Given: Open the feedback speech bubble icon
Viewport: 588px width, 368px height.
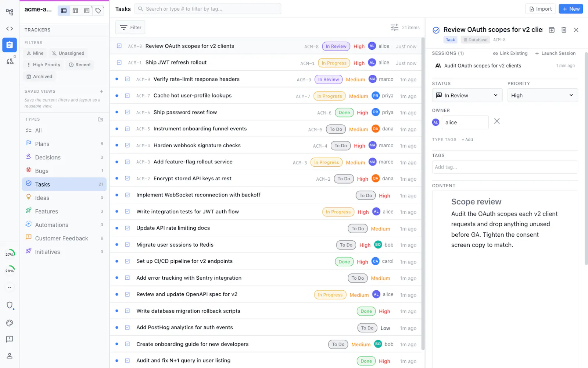Looking at the screenshot, I should click(10, 339).
